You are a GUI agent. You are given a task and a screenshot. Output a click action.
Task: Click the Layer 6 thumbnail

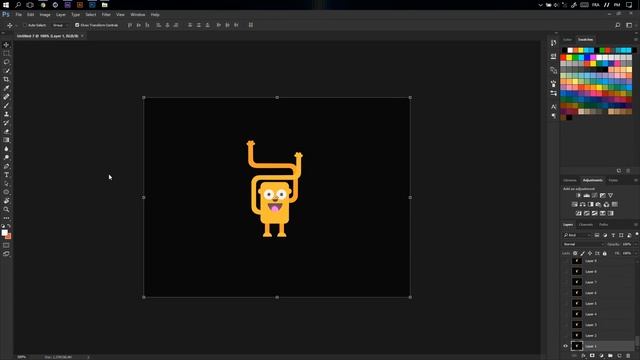pos(577,293)
